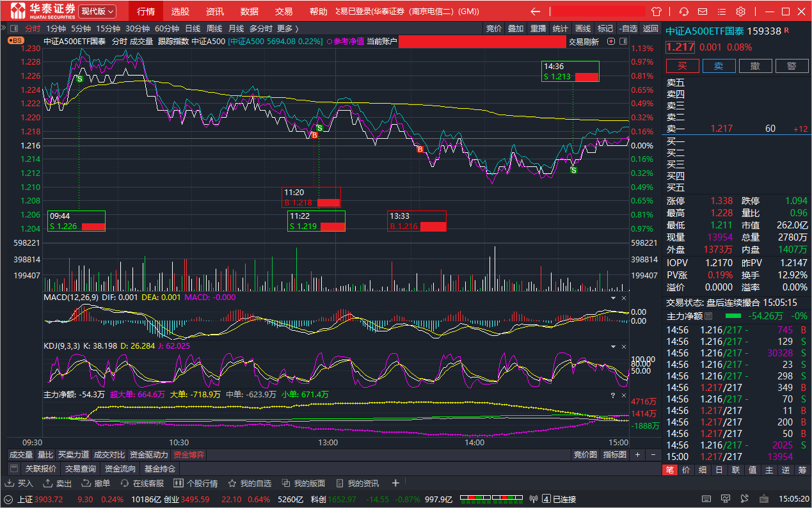Viewport: 812px width, 508px height.
Task: Expand the 更多 period options
Action: pos(287,28)
